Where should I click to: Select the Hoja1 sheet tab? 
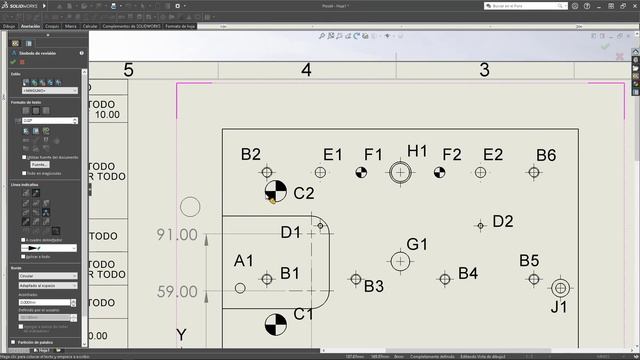(42, 350)
